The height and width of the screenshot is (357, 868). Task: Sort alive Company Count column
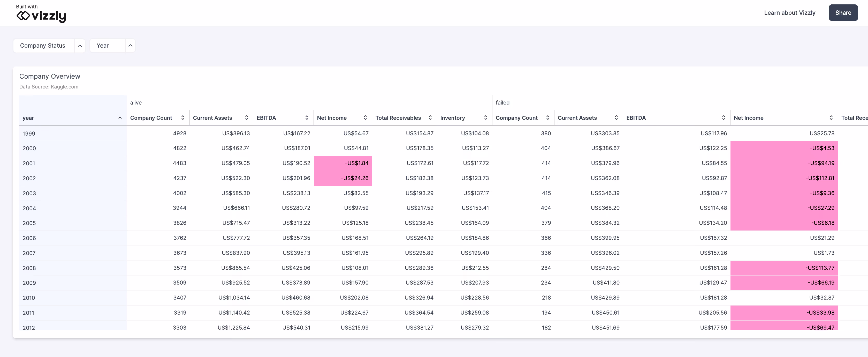tap(183, 118)
